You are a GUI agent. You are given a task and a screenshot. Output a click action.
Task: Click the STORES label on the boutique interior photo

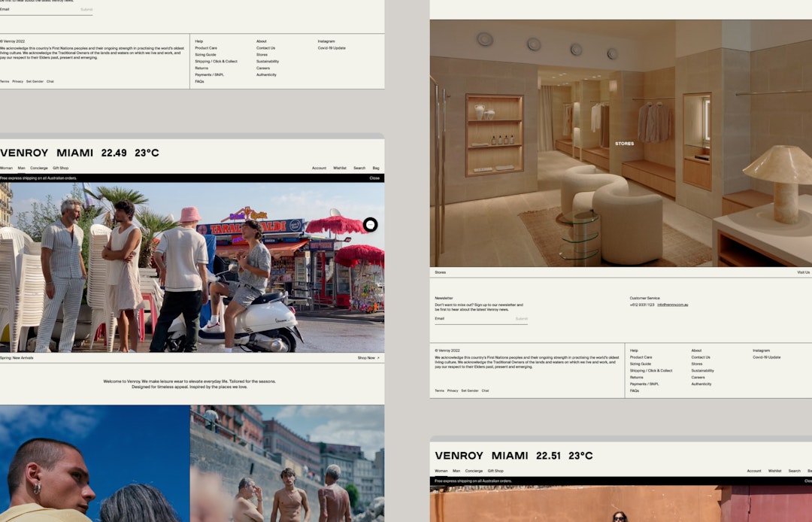(x=624, y=144)
